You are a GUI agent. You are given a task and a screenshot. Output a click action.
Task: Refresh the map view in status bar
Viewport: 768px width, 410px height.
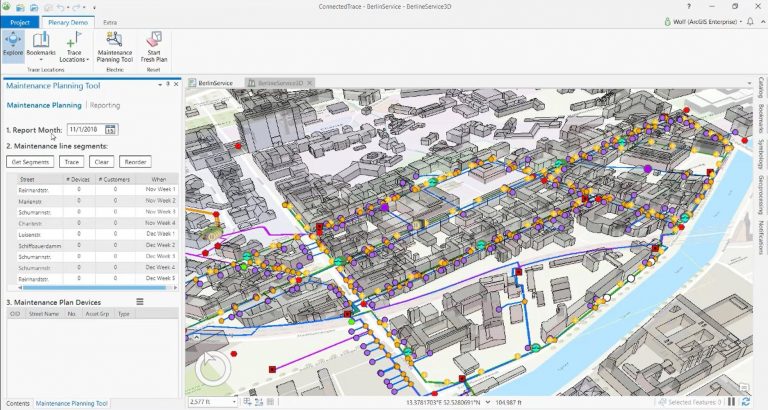(x=745, y=402)
